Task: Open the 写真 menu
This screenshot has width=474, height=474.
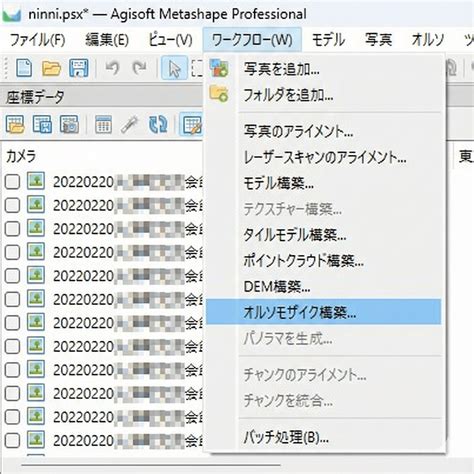Action: coord(378,40)
